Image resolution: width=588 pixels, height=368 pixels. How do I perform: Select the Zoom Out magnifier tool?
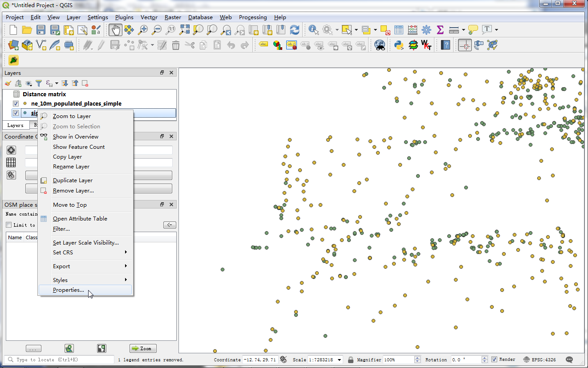pos(156,30)
